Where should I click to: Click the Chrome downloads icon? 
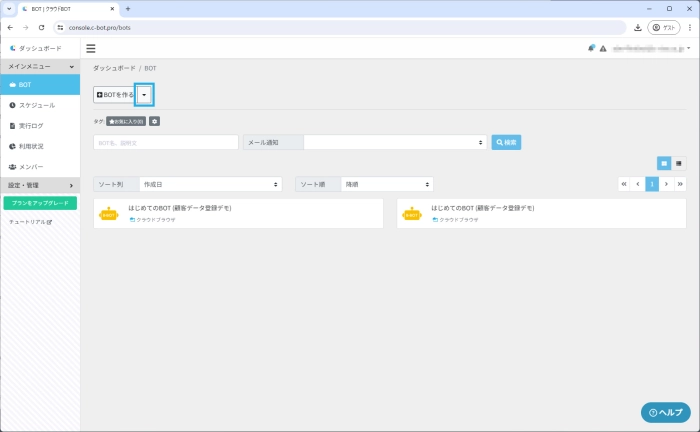(x=638, y=27)
